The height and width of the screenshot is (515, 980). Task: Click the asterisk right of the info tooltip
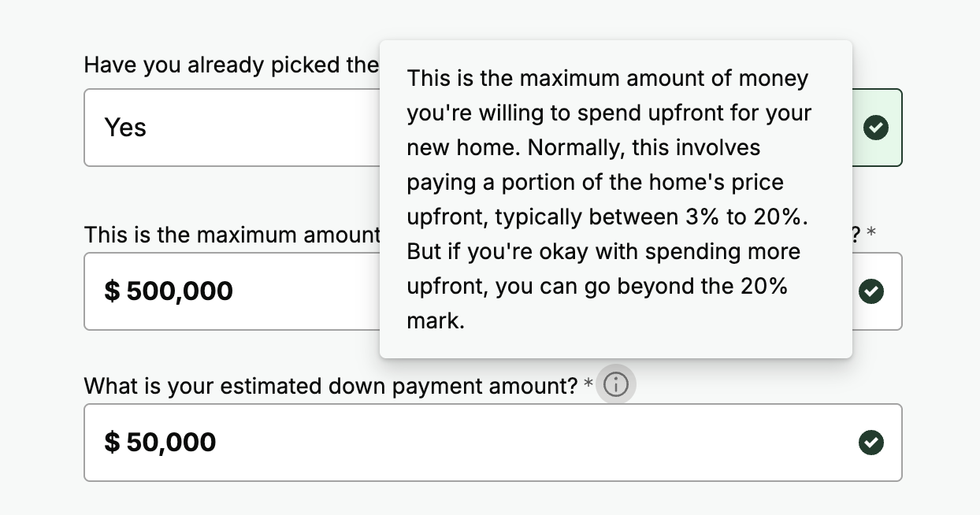[x=870, y=234]
